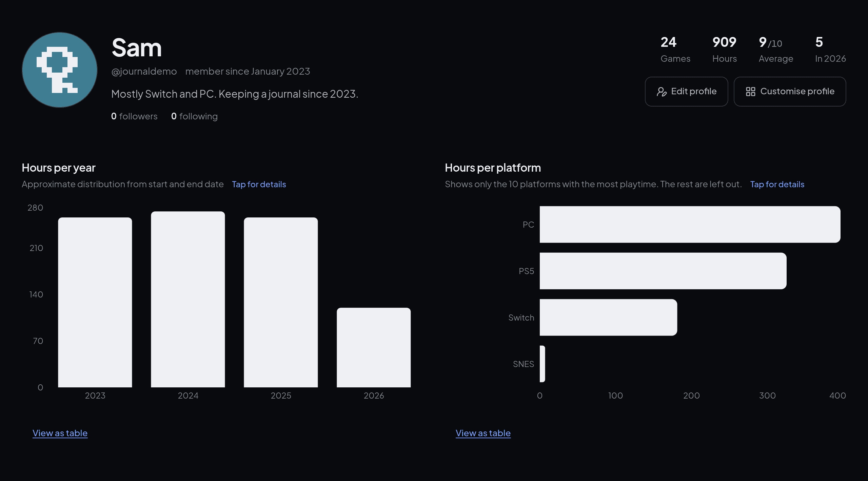This screenshot has height=481, width=868.
Task: Click member since January 2023 text
Action: click(x=248, y=71)
